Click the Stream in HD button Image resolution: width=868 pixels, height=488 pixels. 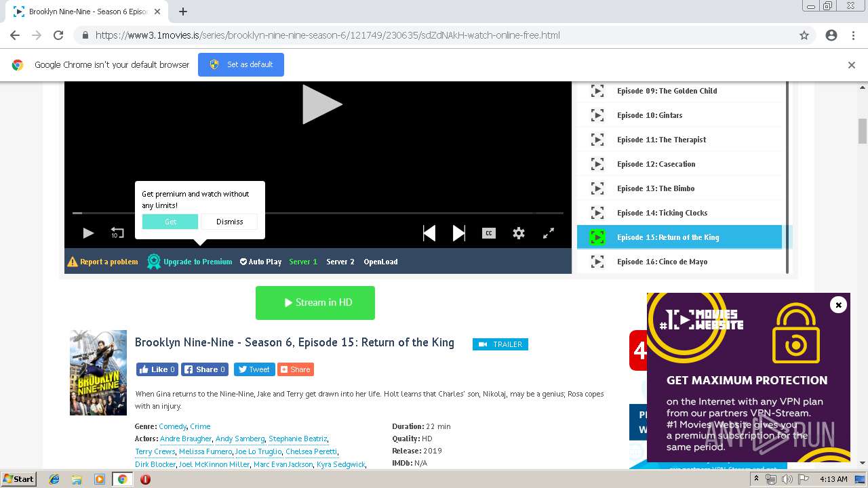(315, 303)
